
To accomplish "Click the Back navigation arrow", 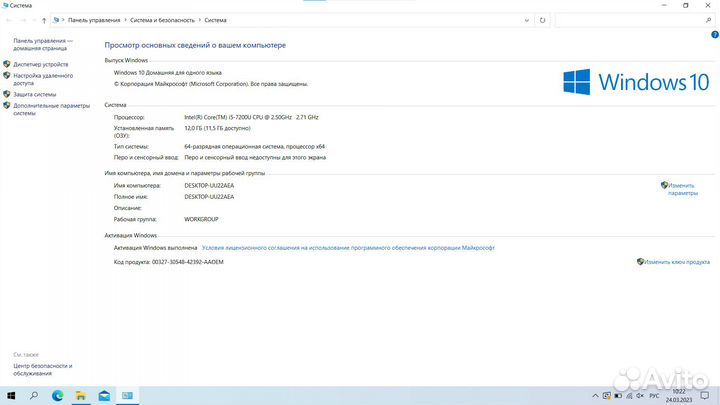I will coord(9,20).
